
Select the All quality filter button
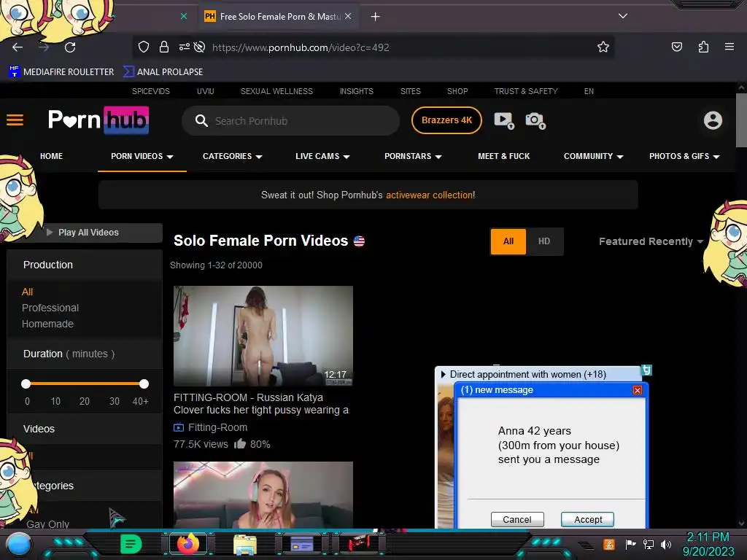coord(508,241)
